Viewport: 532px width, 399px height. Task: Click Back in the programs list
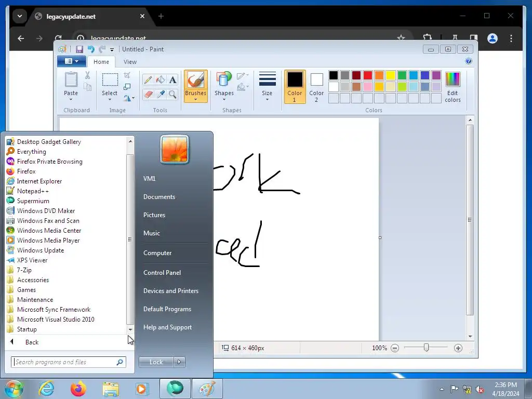click(32, 342)
